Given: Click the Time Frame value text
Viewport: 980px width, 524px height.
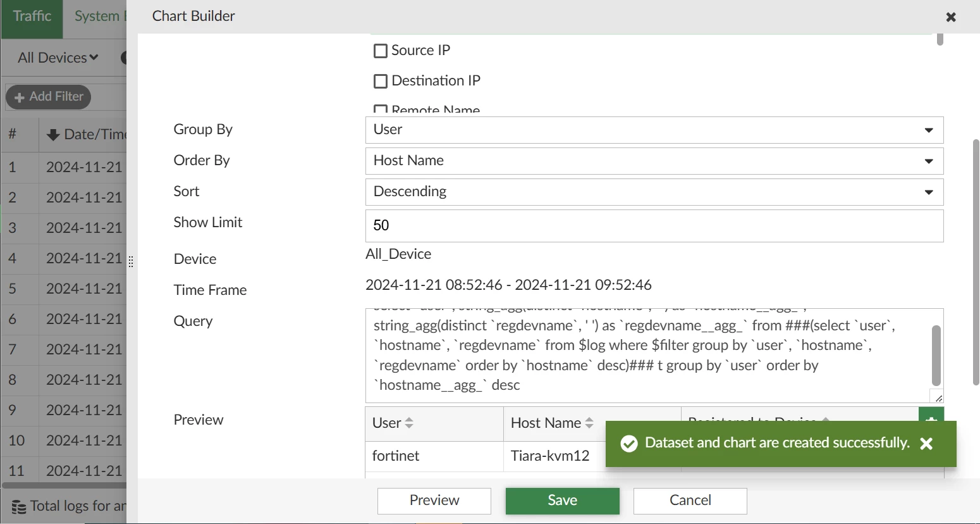Looking at the screenshot, I should coord(508,285).
